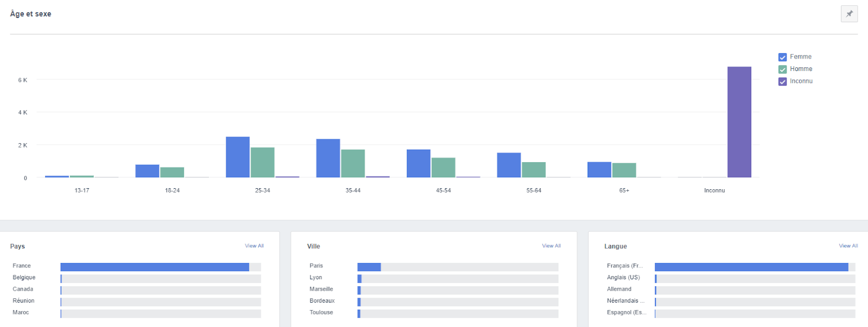Viewport: 868px width, 327px height.
Task: Click the pin icon on Âge et sexe panel
Action: point(849,14)
